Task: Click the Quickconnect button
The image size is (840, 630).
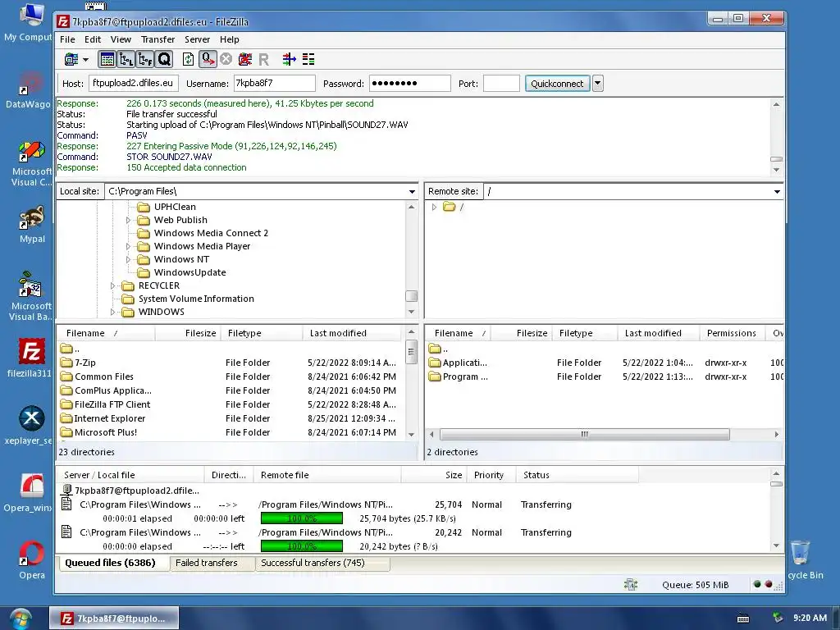Action: [x=557, y=84]
